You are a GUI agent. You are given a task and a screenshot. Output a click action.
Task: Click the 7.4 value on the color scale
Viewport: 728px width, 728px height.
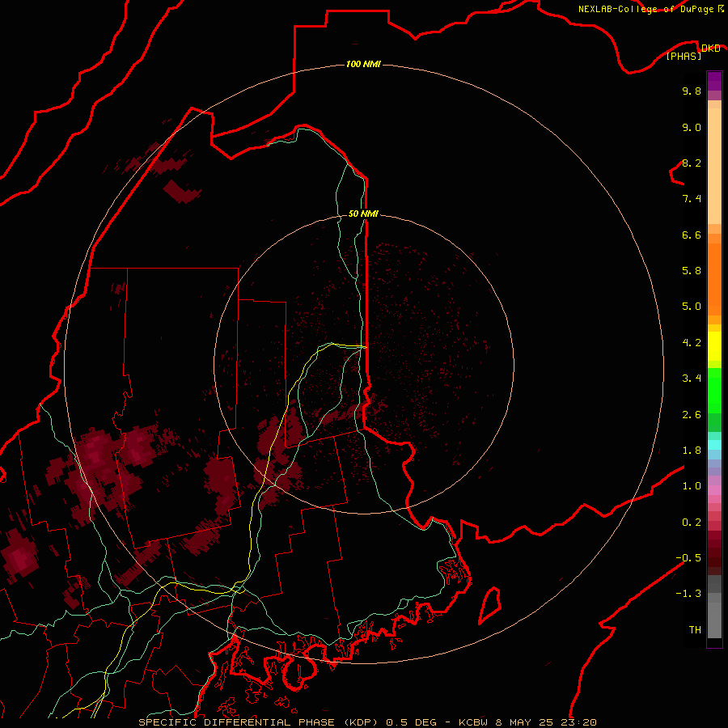coord(692,199)
